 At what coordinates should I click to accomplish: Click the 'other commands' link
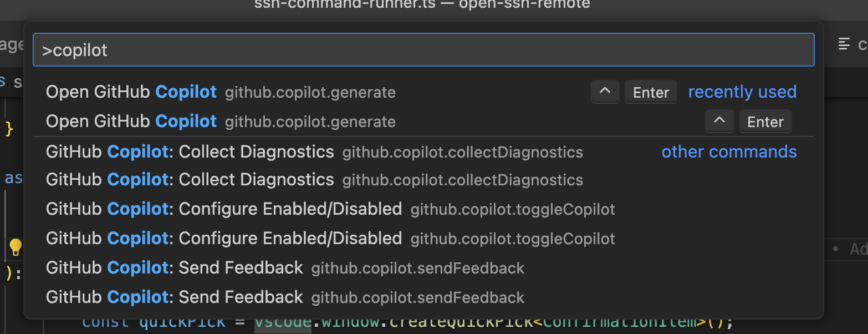pyautogui.click(x=729, y=151)
